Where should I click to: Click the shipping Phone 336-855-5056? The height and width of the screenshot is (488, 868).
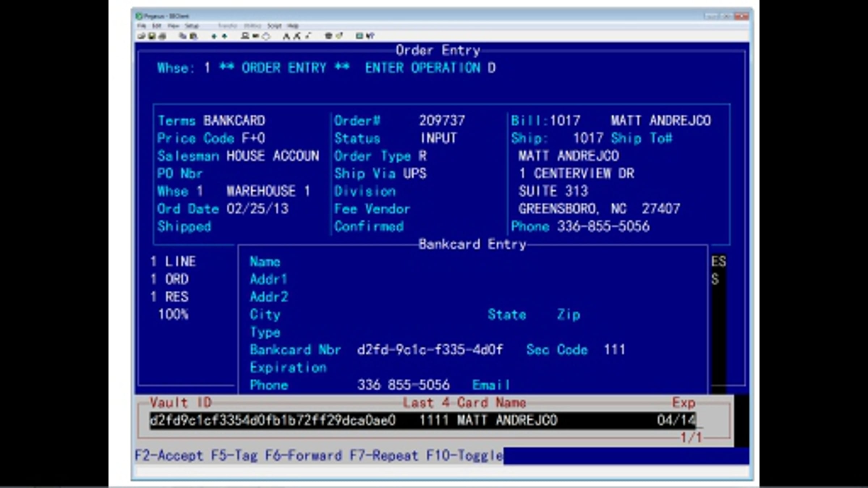coord(603,226)
